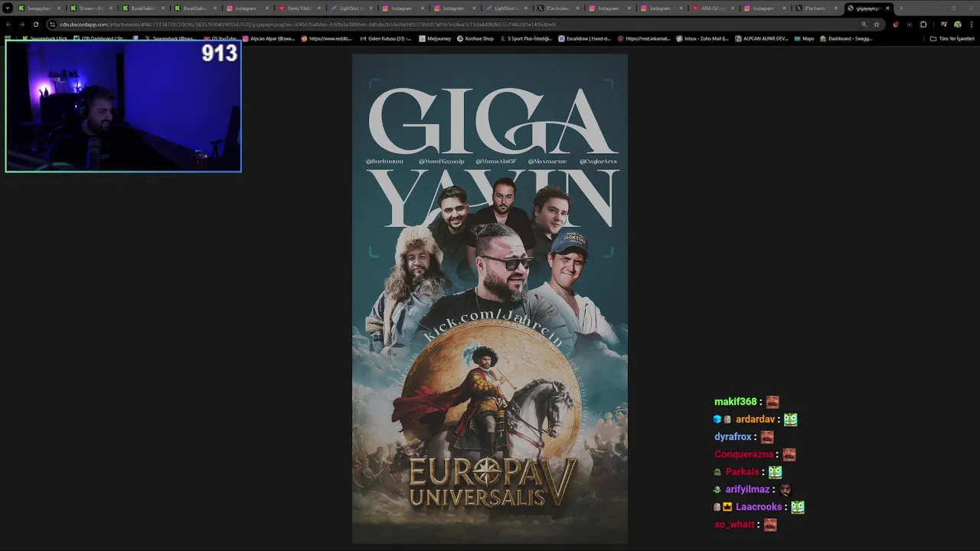980x551 pixels.
Task: Click chat username ardardav
Action: click(755, 419)
